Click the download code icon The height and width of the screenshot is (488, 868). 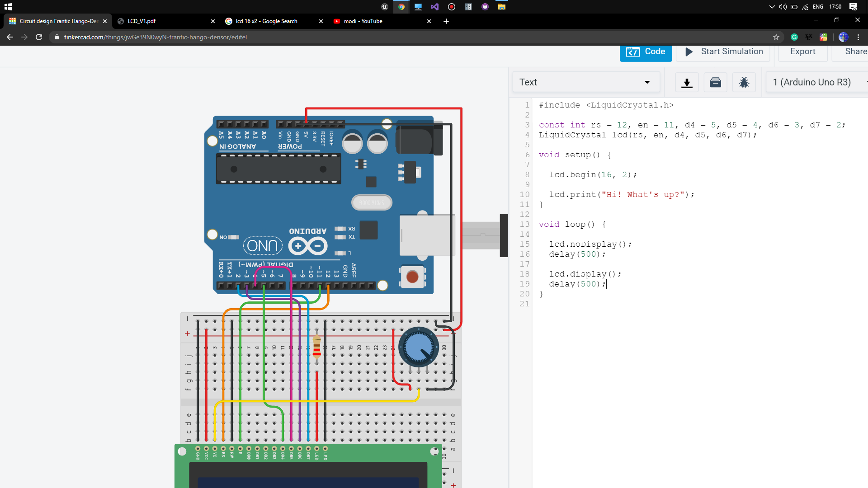[x=687, y=82]
